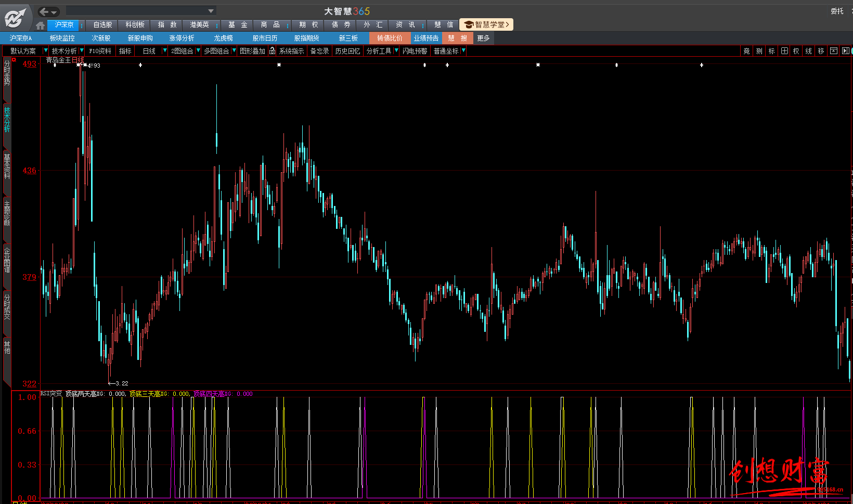Image resolution: width=853 pixels, height=504 pixels.
Task: Show the right side panel icon
Action: (x=845, y=51)
